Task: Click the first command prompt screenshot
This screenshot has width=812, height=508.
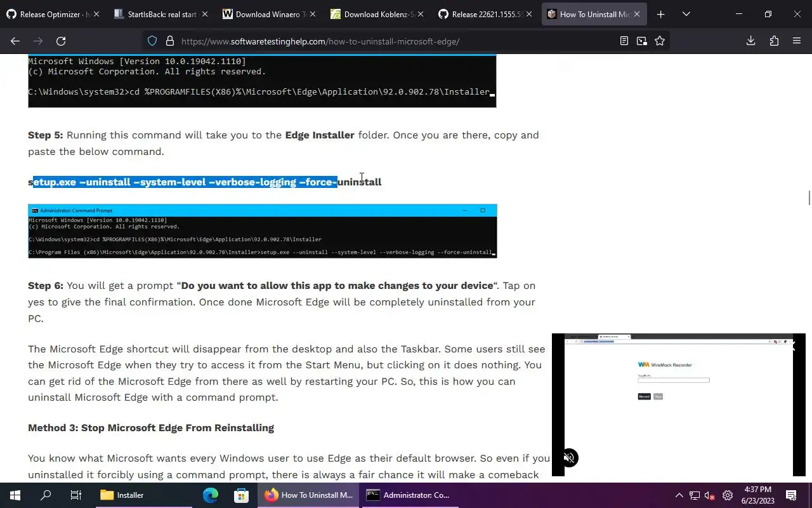Action: click(x=262, y=81)
